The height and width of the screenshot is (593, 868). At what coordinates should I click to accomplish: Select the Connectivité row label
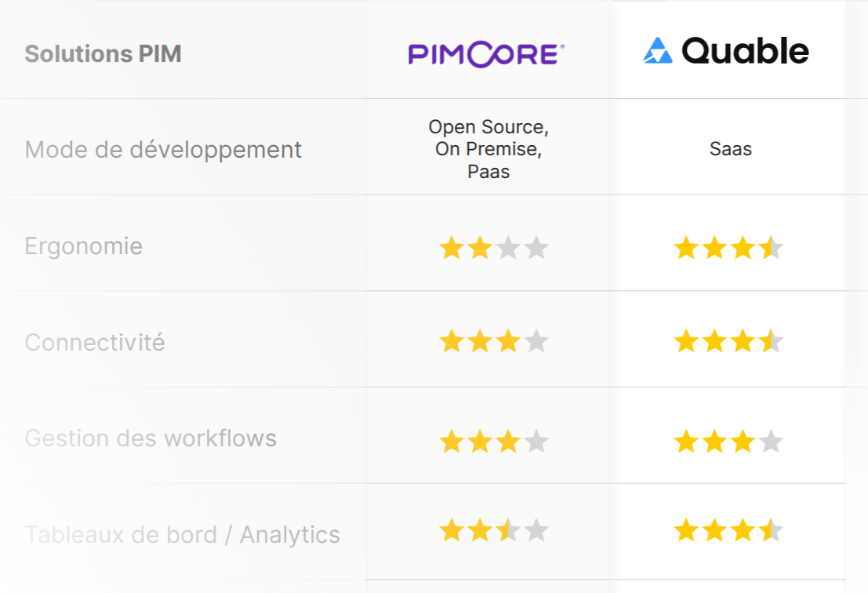click(x=95, y=342)
